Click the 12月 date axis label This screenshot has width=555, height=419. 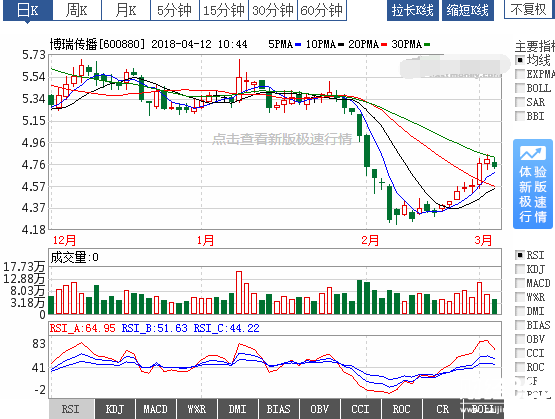64,241
